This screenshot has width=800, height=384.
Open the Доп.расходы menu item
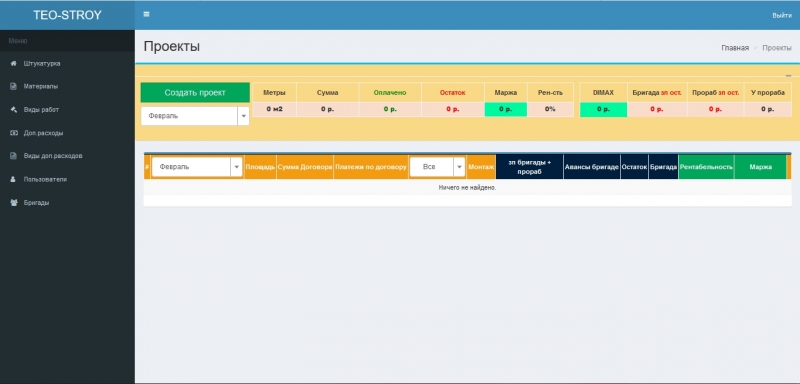click(67, 133)
